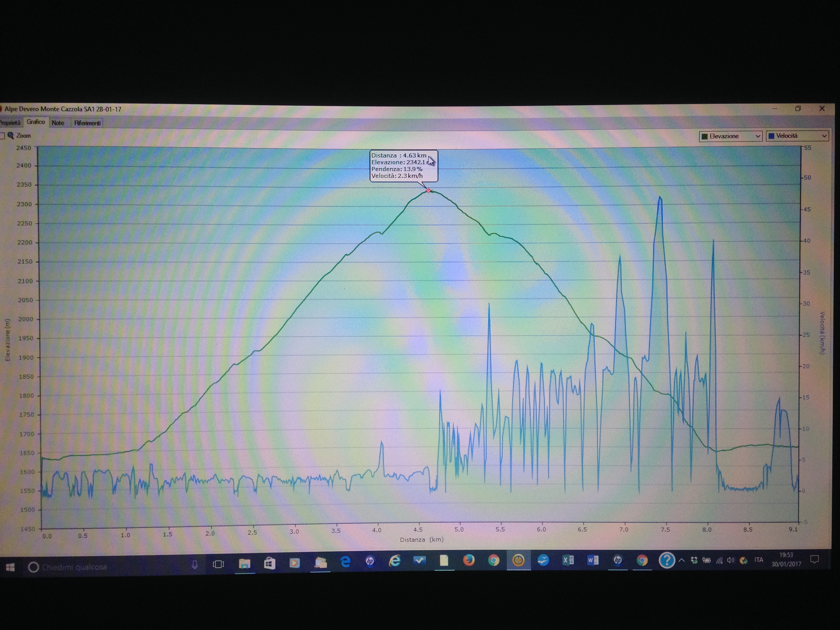This screenshot has height=630, width=840.
Task: Click the blue help question mark icon
Action: [x=667, y=560]
